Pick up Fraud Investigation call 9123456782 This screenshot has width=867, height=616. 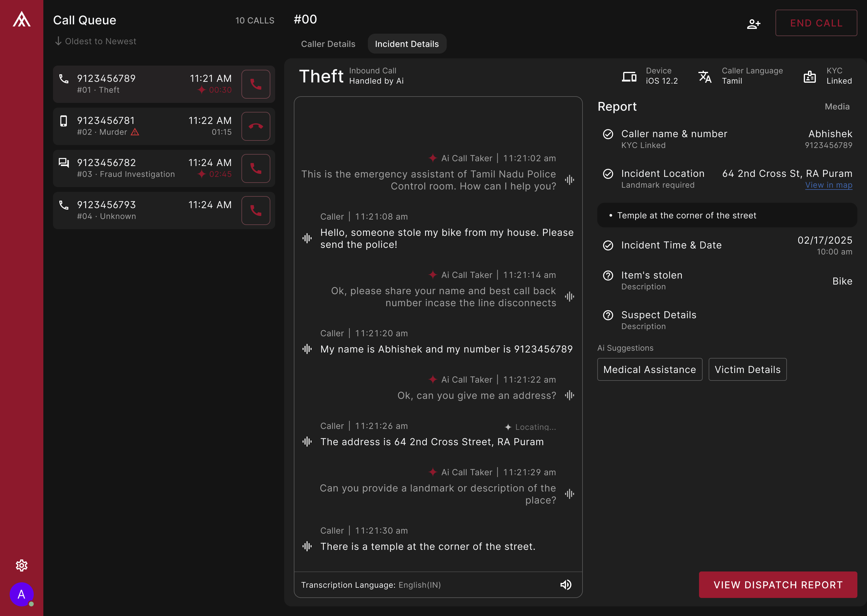pyautogui.click(x=256, y=168)
